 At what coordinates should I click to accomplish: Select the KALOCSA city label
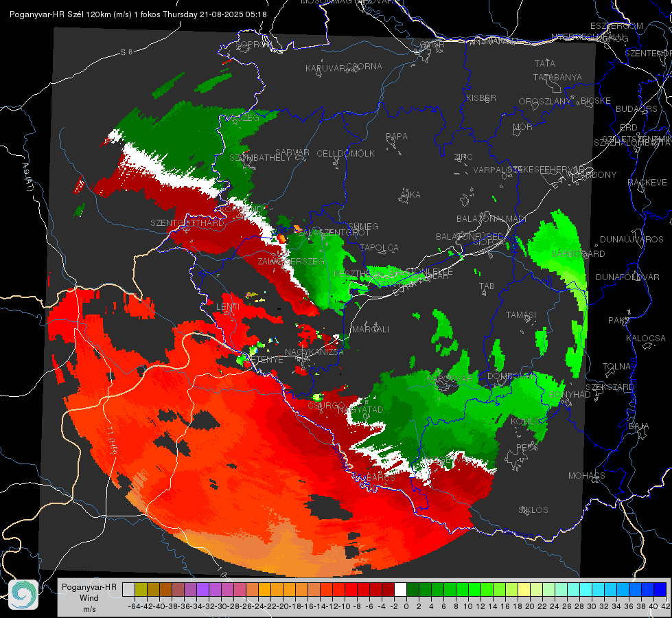(645, 339)
